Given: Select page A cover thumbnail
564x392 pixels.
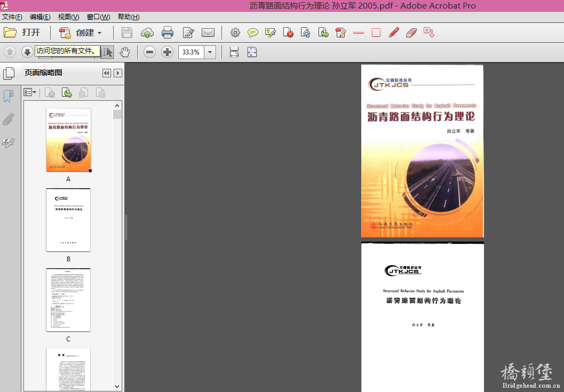Looking at the screenshot, I should tap(69, 140).
